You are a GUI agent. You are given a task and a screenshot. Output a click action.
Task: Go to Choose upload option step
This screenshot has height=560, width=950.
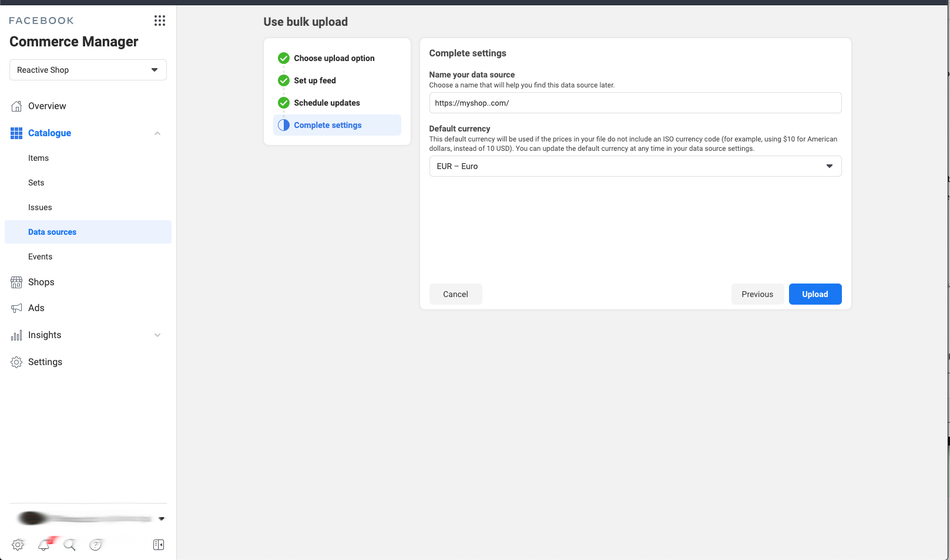tap(334, 58)
